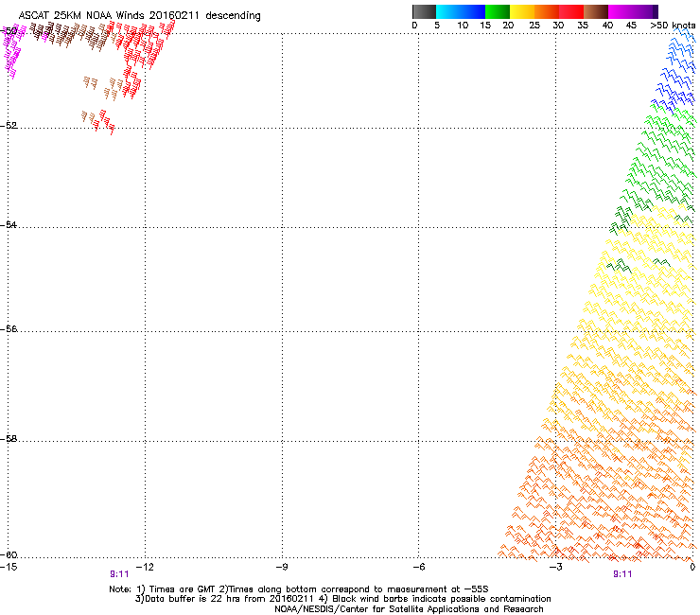This screenshot has height=615, width=700.
Task: Click the cyan 5-10 knots color bar segment
Action: [448, 11]
